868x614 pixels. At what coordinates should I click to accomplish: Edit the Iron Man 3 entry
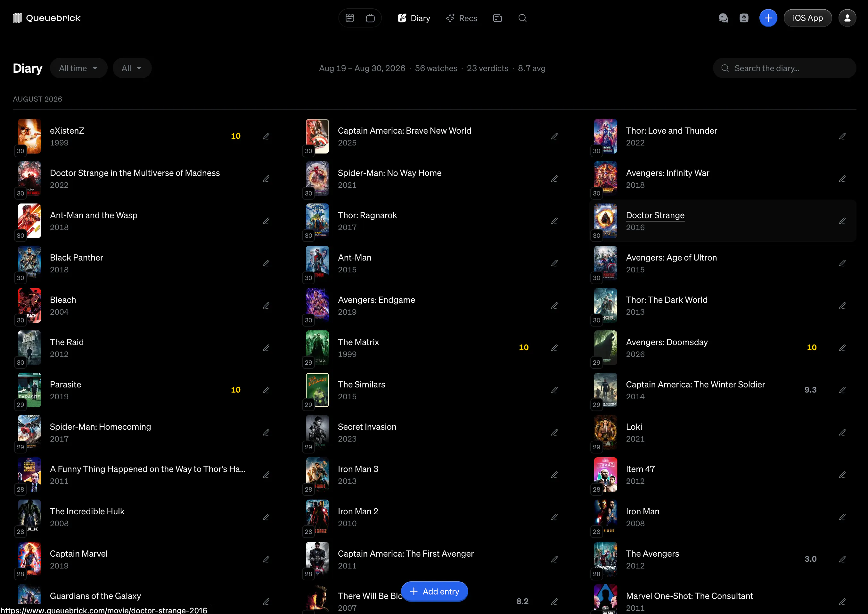(x=554, y=475)
